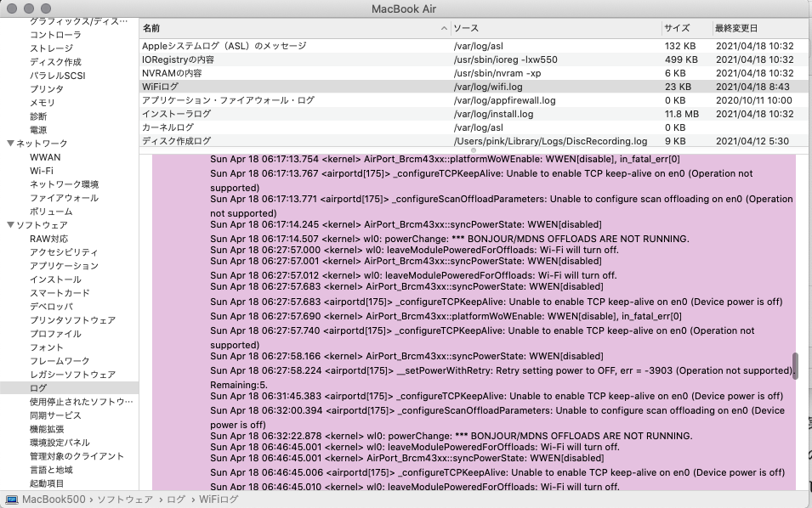
Task: Collapse the ソフトウェア section in sidebar
Action: pos(10,225)
